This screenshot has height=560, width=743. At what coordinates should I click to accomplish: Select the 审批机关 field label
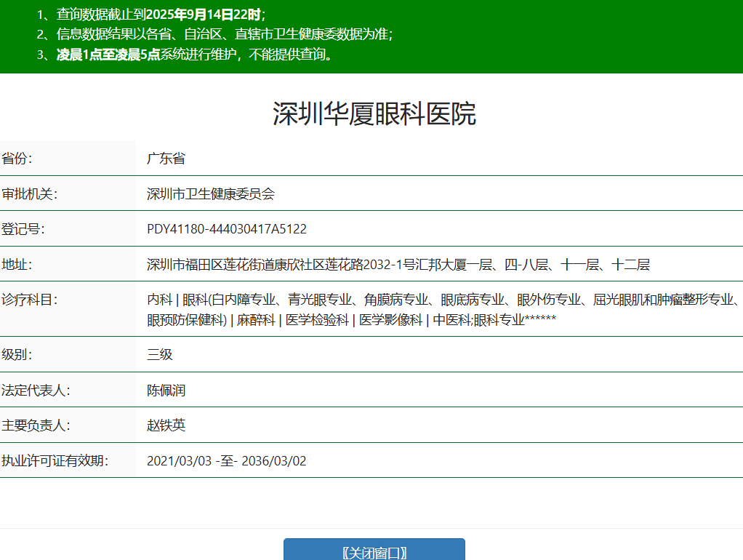pos(30,194)
